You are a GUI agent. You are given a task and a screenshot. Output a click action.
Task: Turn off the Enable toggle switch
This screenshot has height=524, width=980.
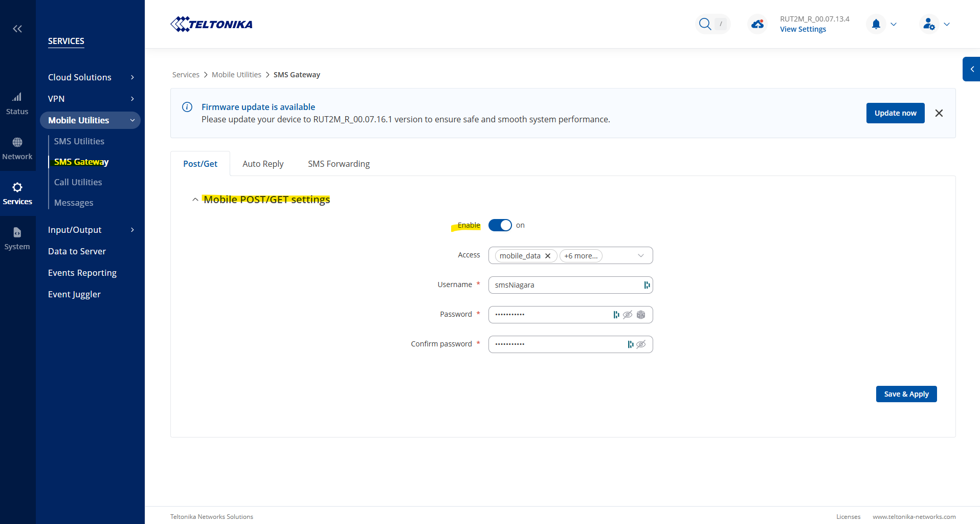500,225
